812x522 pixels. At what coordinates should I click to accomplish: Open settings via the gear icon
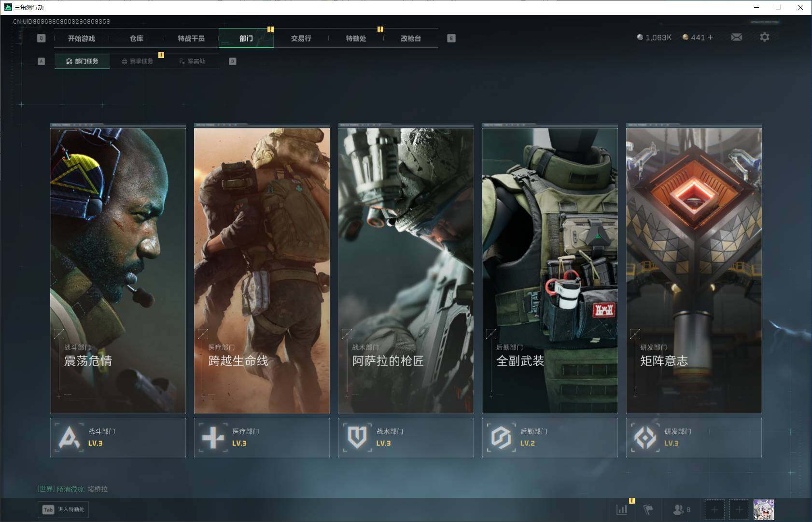764,37
